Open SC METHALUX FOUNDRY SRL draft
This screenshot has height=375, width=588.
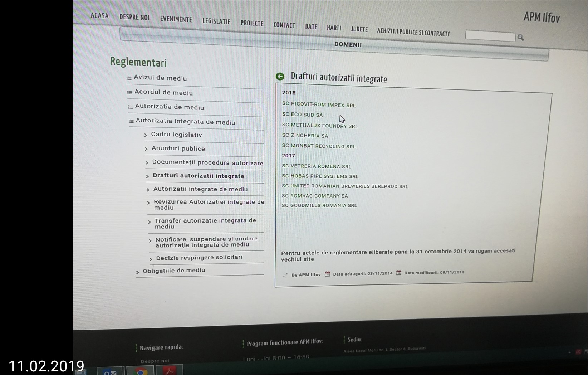click(x=320, y=125)
